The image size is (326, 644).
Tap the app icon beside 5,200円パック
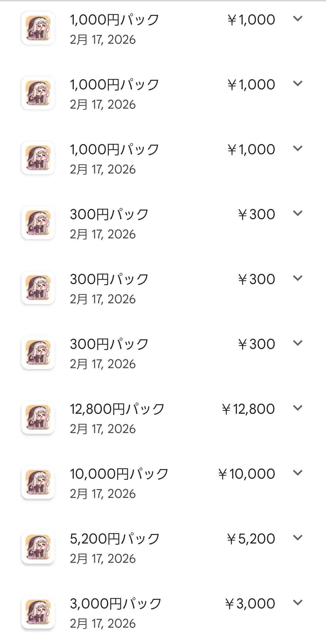point(38,547)
